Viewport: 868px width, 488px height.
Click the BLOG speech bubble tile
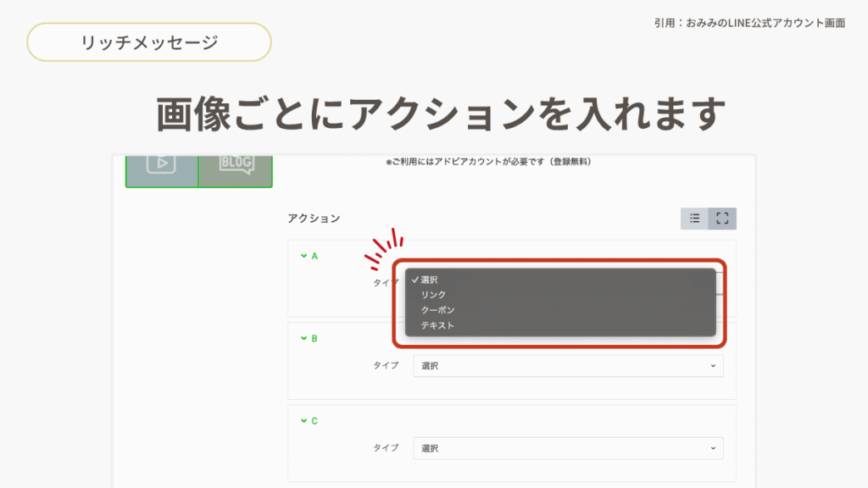236,164
